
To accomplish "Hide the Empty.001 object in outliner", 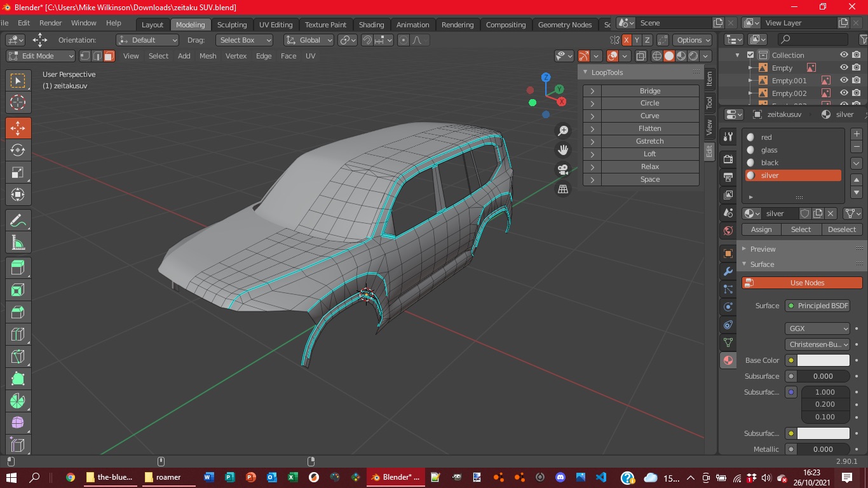I will 844,81.
